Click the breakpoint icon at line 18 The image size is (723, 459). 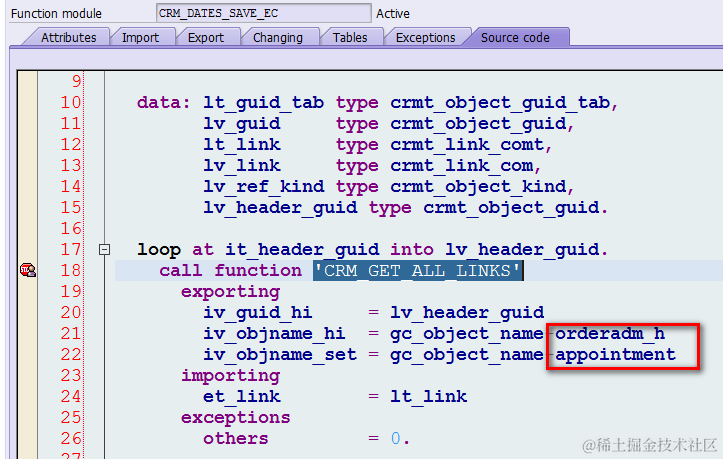click(28, 270)
